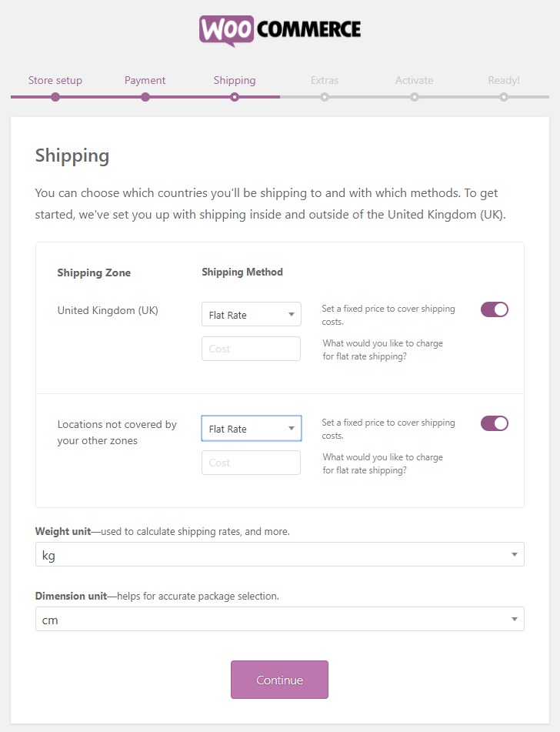
Task: Select the Shipping step tab
Action: click(235, 80)
